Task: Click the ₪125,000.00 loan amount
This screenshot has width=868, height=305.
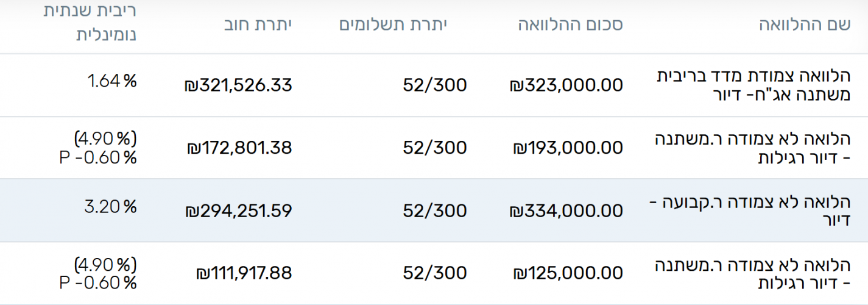Action: pos(568,273)
